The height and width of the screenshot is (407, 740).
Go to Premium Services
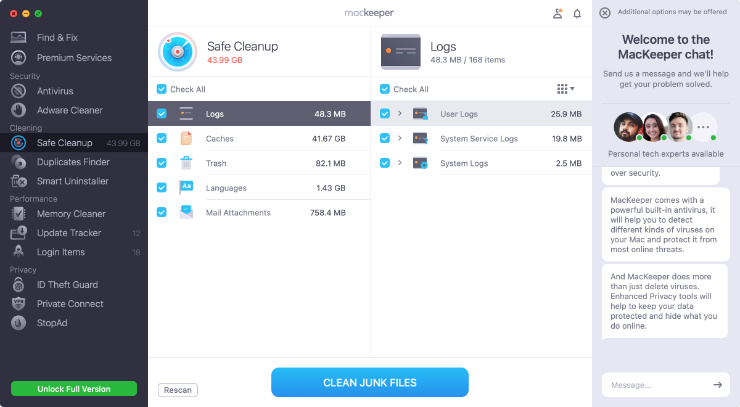click(74, 58)
